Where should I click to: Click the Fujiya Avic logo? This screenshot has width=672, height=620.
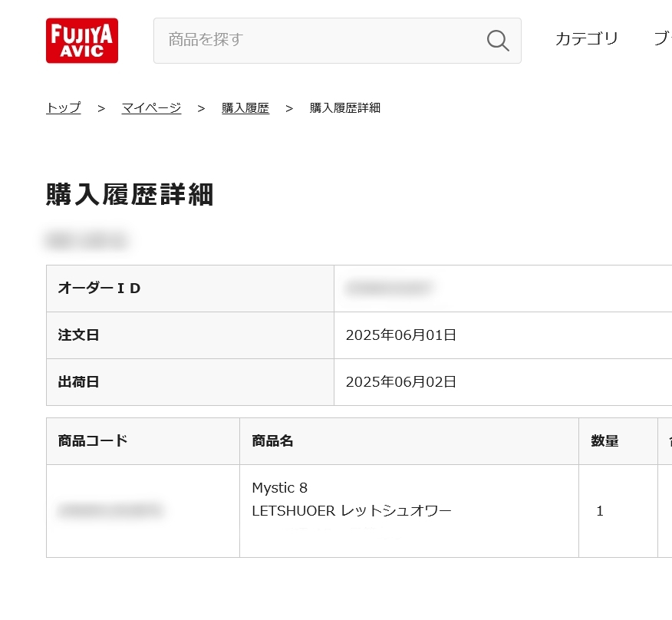(82, 41)
